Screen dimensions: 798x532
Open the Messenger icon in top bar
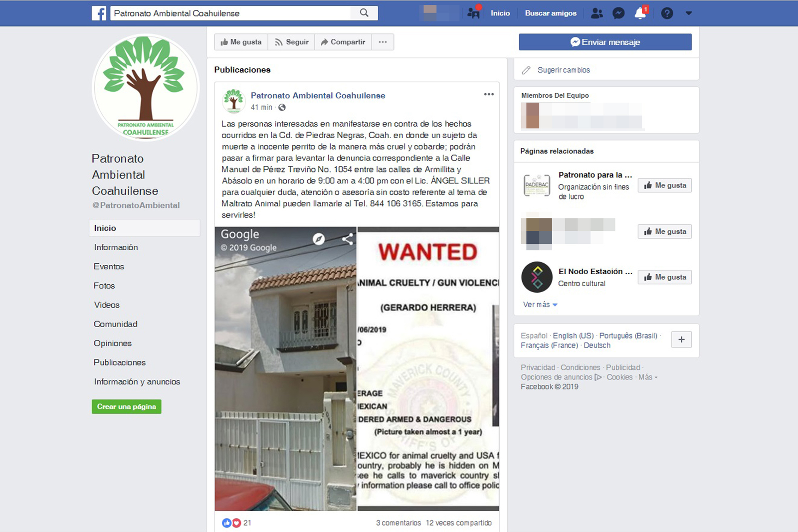pos(618,13)
